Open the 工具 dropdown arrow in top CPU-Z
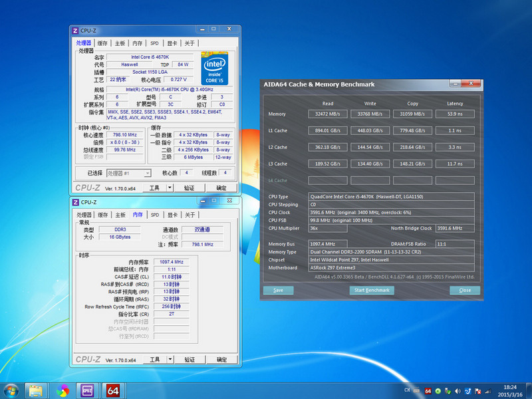 pyautogui.click(x=170, y=188)
